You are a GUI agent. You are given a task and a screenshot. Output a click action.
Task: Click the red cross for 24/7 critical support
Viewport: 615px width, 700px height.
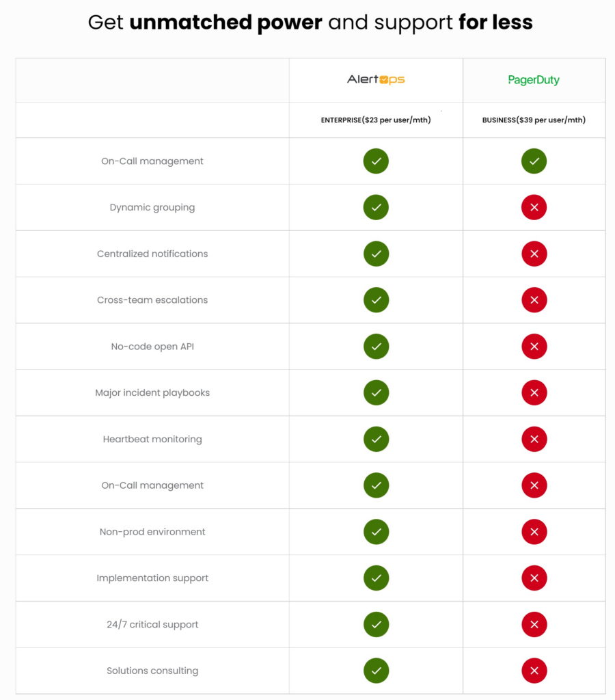534,624
